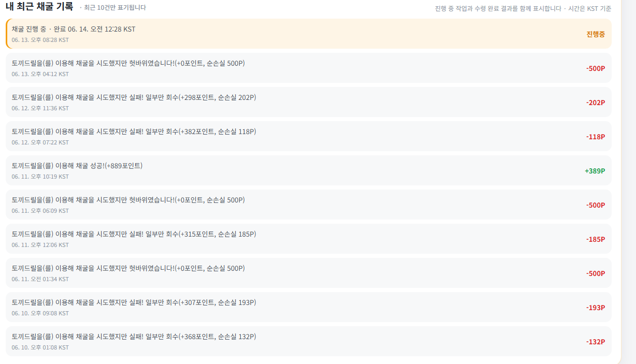Click the -500P value dated 06. 13.
Image resolution: width=636 pixels, height=364 pixels.
click(596, 68)
